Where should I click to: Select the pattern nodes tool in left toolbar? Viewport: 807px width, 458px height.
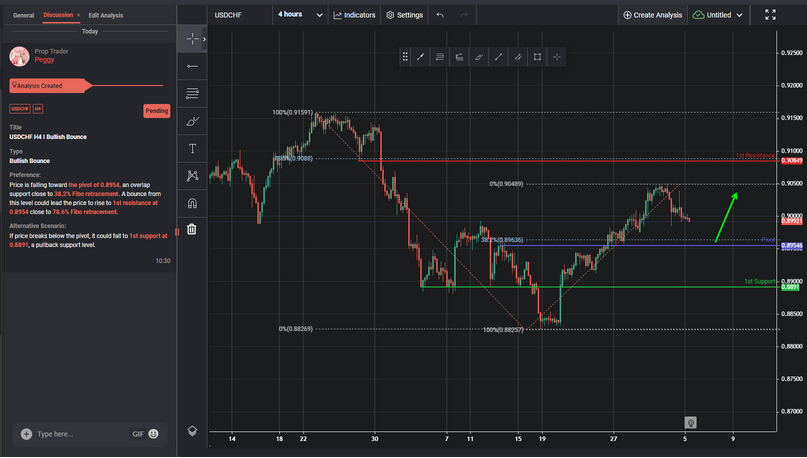click(192, 176)
